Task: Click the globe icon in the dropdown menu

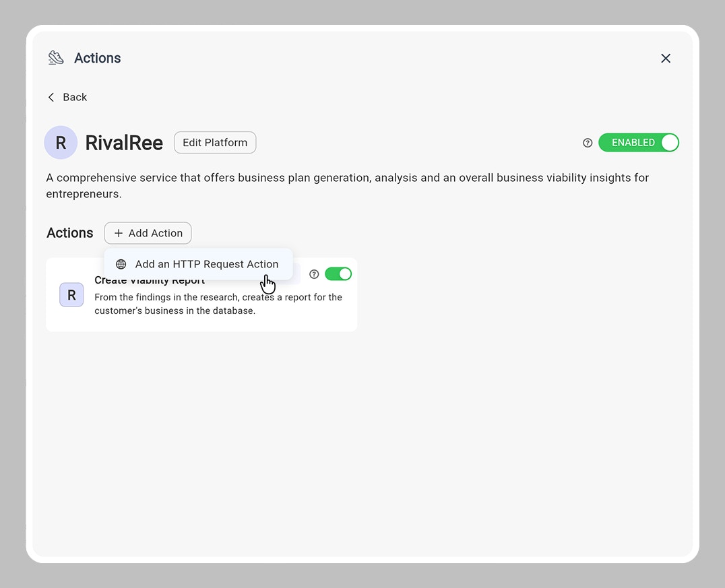Action: [x=121, y=264]
